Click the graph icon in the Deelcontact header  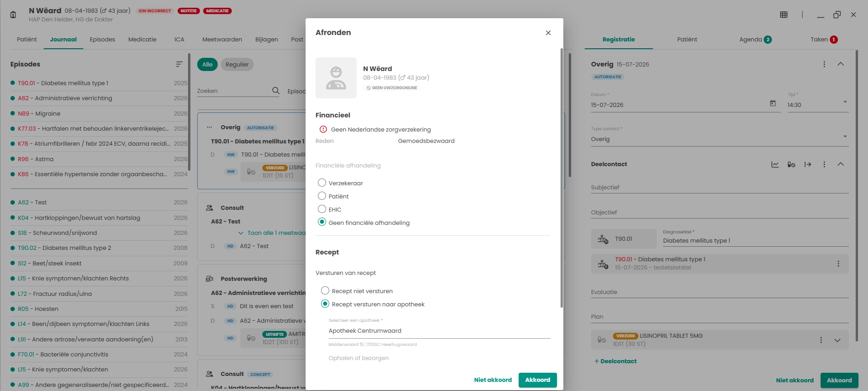coord(775,164)
